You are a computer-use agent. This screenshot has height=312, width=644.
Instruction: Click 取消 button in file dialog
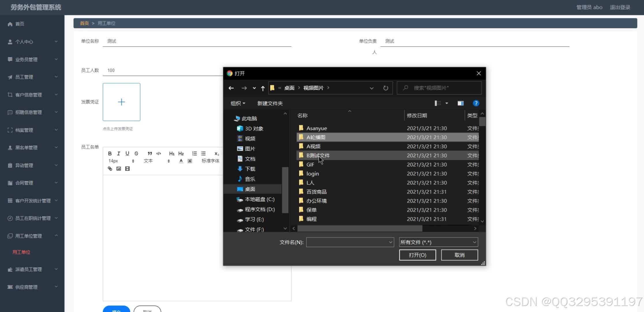tap(459, 255)
